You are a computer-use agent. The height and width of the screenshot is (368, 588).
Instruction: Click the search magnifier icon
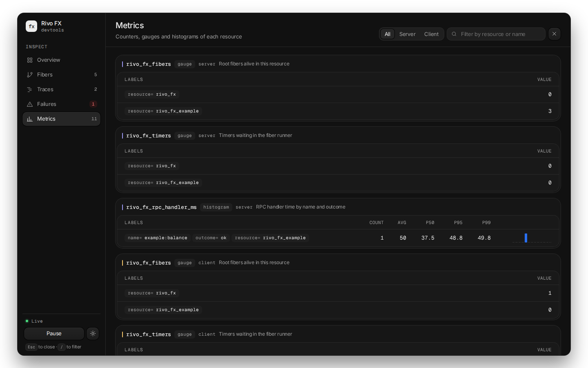point(454,34)
